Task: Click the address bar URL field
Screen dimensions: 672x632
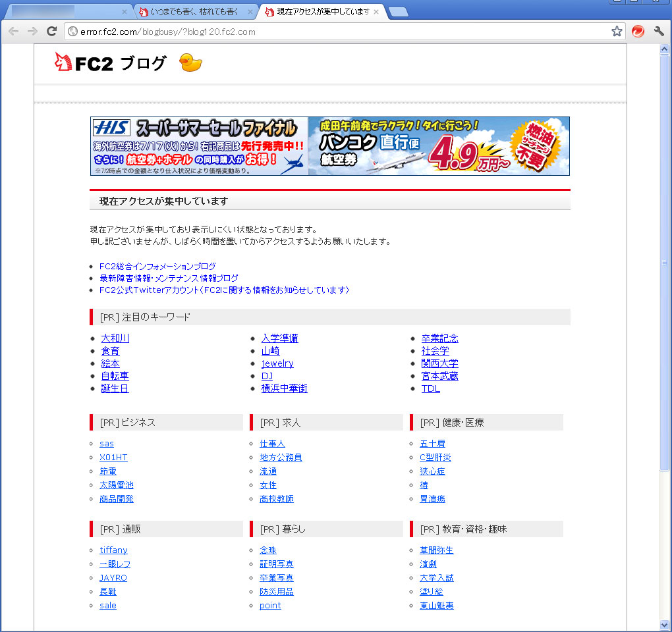Action: coord(329,32)
